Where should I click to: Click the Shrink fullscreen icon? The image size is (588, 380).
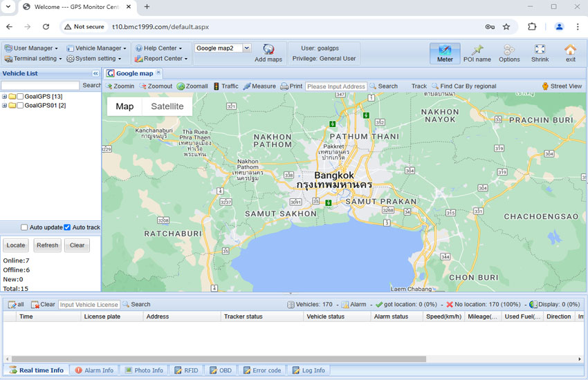point(540,50)
